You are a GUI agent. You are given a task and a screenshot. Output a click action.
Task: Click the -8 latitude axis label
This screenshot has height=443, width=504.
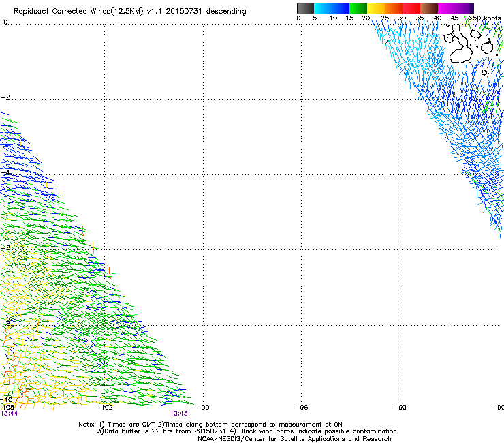(5, 323)
